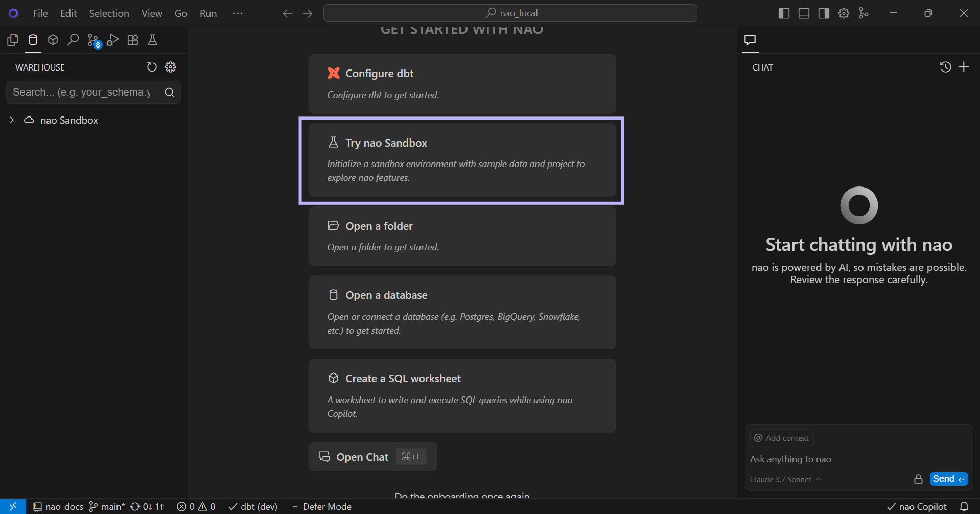Open the File menu
This screenshot has width=980, height=514.
(x=40, y=13)
